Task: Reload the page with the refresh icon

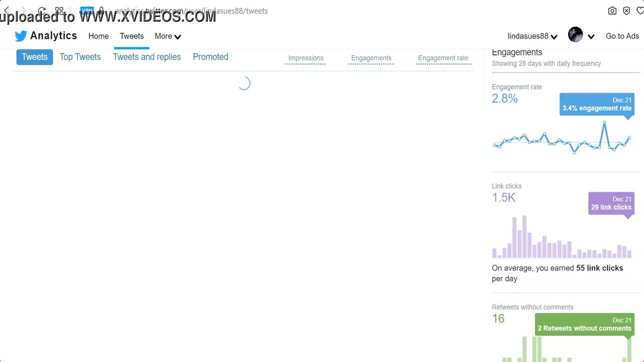Action: pos(42,11)
